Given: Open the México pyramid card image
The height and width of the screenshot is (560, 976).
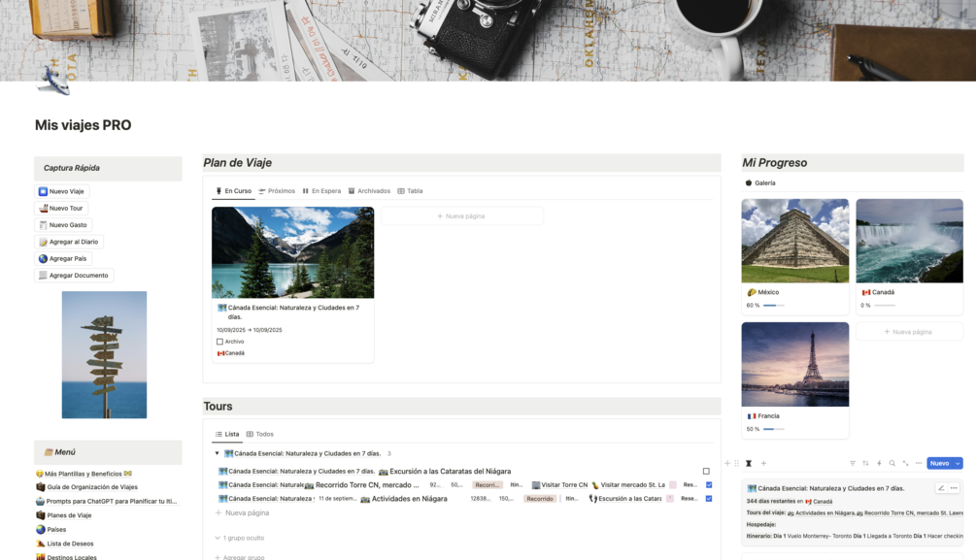Looking at the screenshot, I should pos(794,241).
